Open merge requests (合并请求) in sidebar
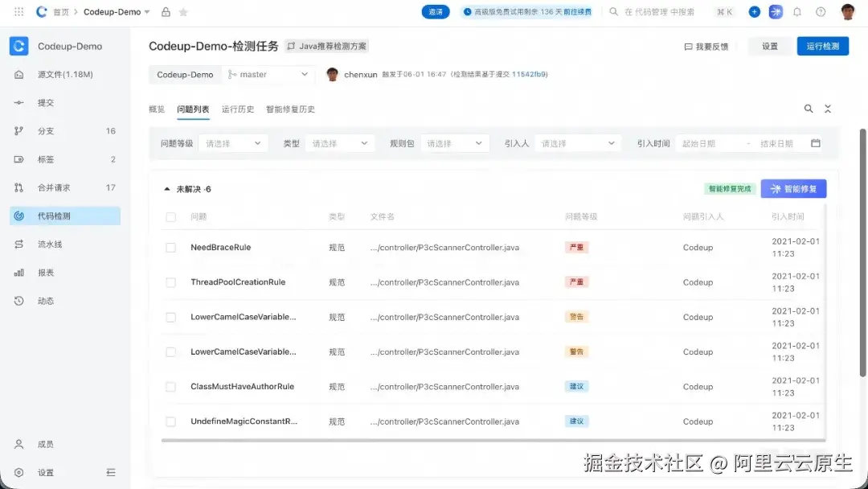868x489 pixels. (x=65, y=187)
